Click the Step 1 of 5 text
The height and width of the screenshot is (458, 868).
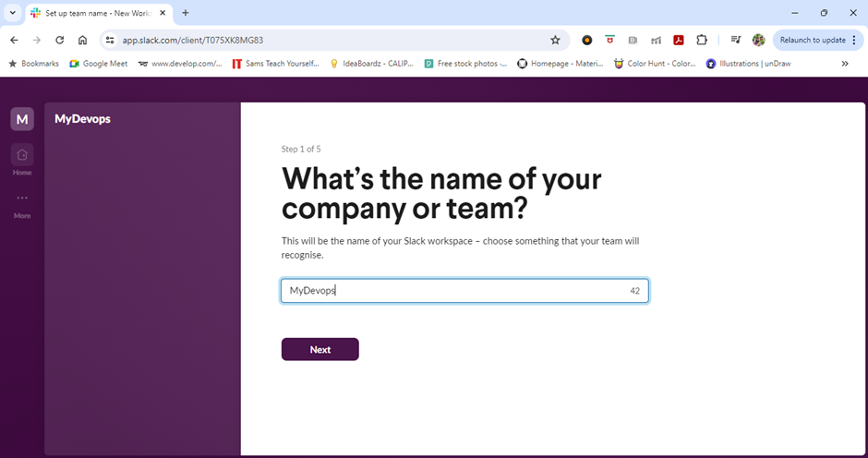coord(301,149)
